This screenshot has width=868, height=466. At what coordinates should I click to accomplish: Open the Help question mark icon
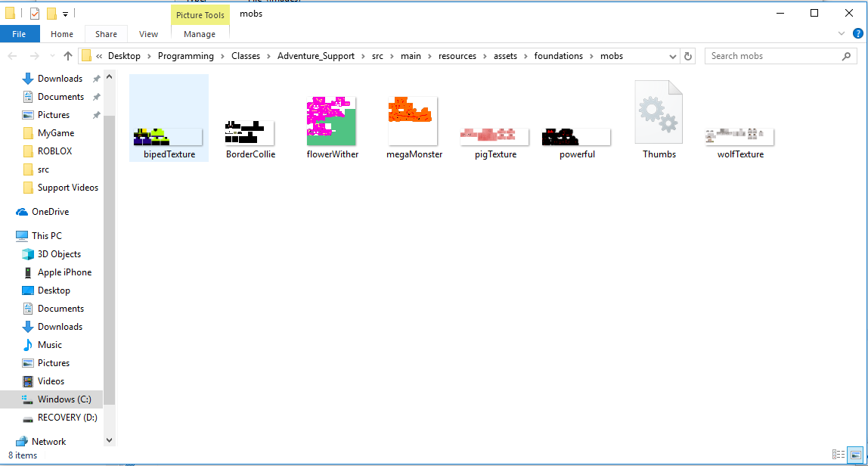point(858,34)
